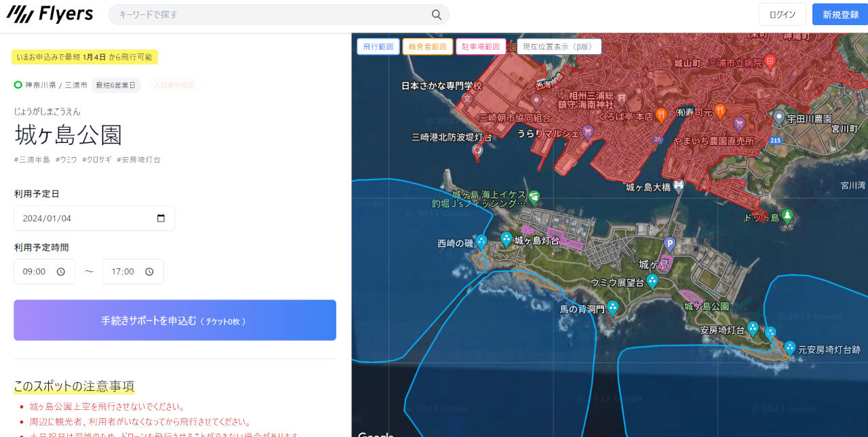Click the ログイン button

782,14
